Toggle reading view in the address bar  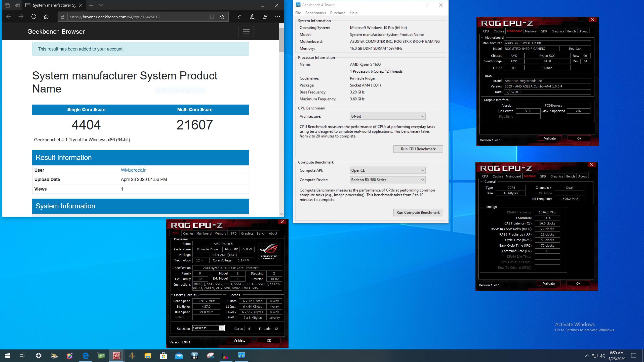212,17
